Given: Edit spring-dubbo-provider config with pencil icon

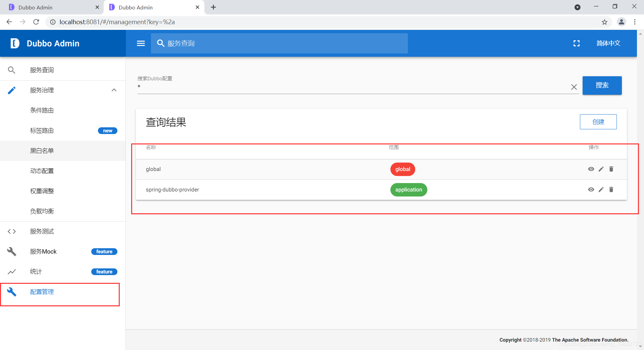Looking at the screenshot, I should tap(601, 190).
